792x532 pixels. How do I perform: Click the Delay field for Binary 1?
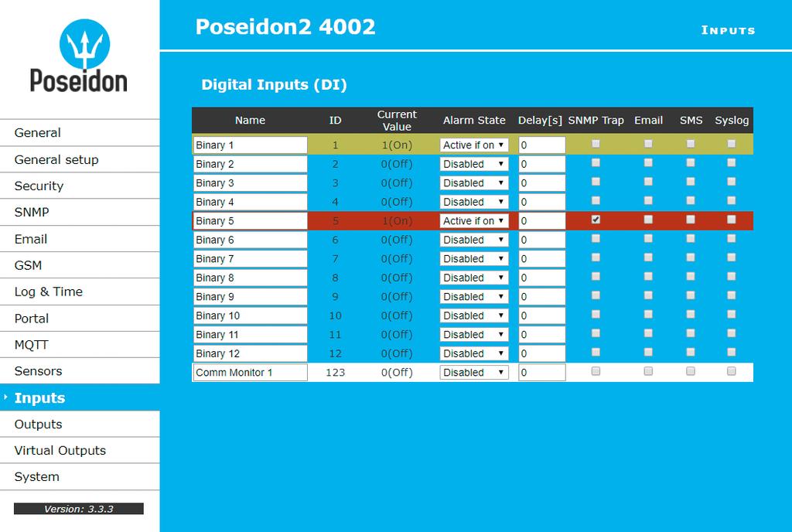point(541,145)
